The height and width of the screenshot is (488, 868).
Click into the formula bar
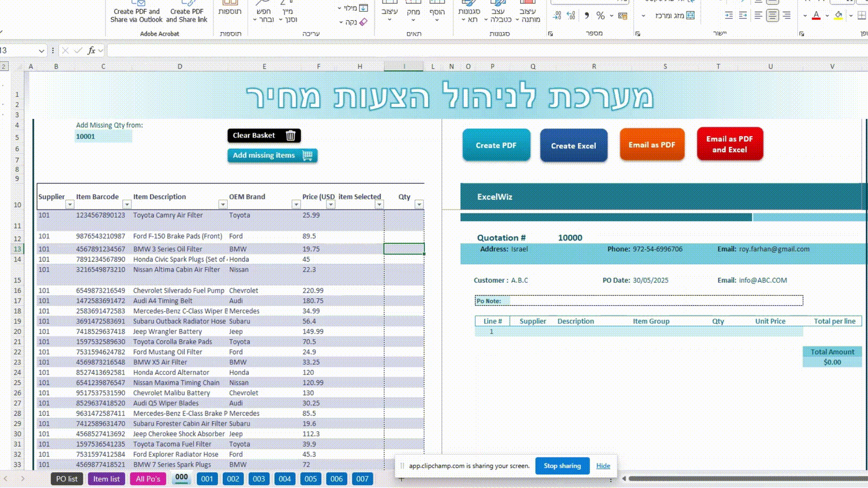(487, 50)
